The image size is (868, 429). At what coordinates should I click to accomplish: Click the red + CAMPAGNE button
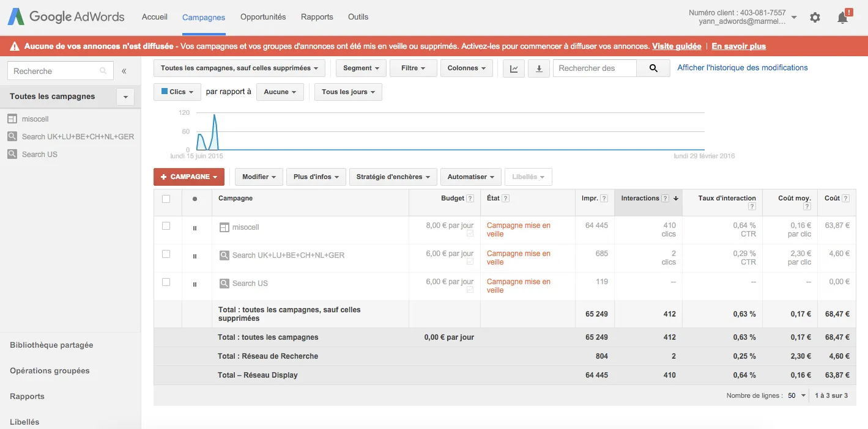[x=189, y=177]
